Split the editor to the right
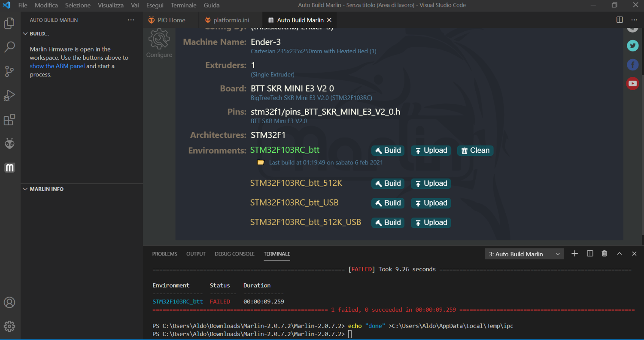The height and width of the screenshot is (340, 644). [620, 20]
